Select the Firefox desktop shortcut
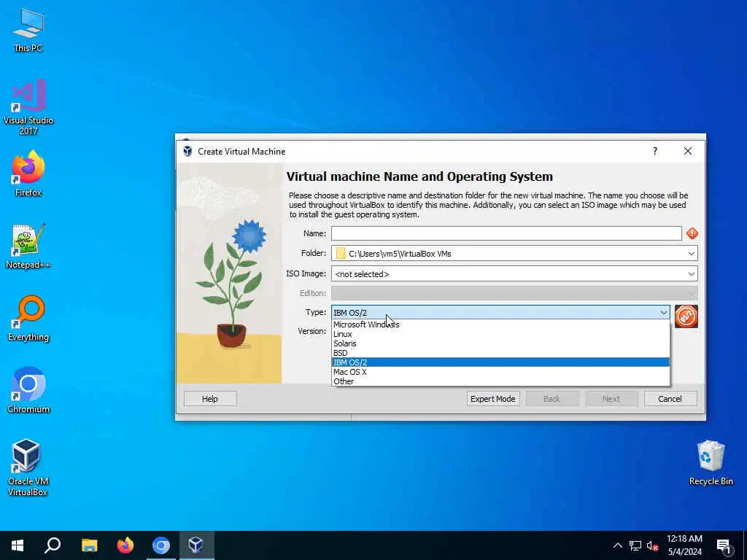The height and width of the screenshot is (560, 747). (x=28, y=174)
